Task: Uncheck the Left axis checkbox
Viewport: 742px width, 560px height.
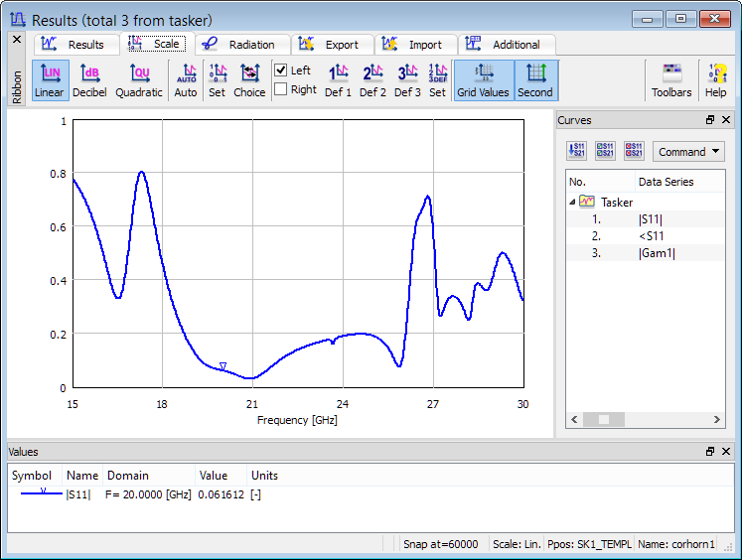Action: coord(281,70)
